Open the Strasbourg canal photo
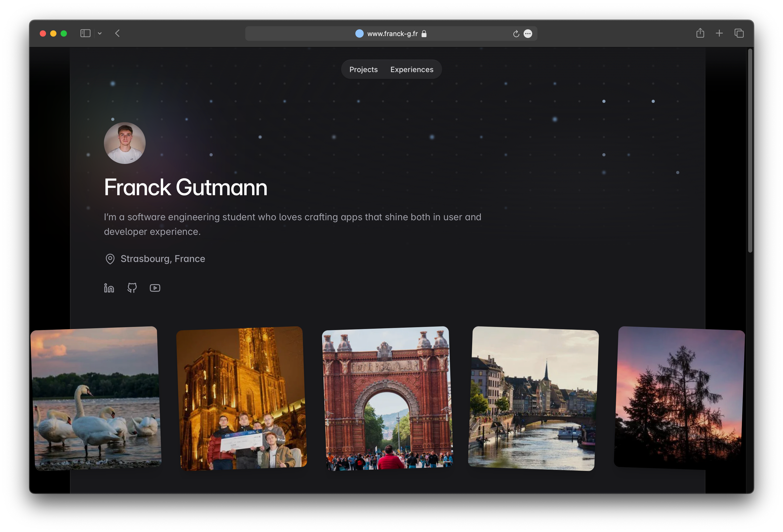 coord(533,398)
